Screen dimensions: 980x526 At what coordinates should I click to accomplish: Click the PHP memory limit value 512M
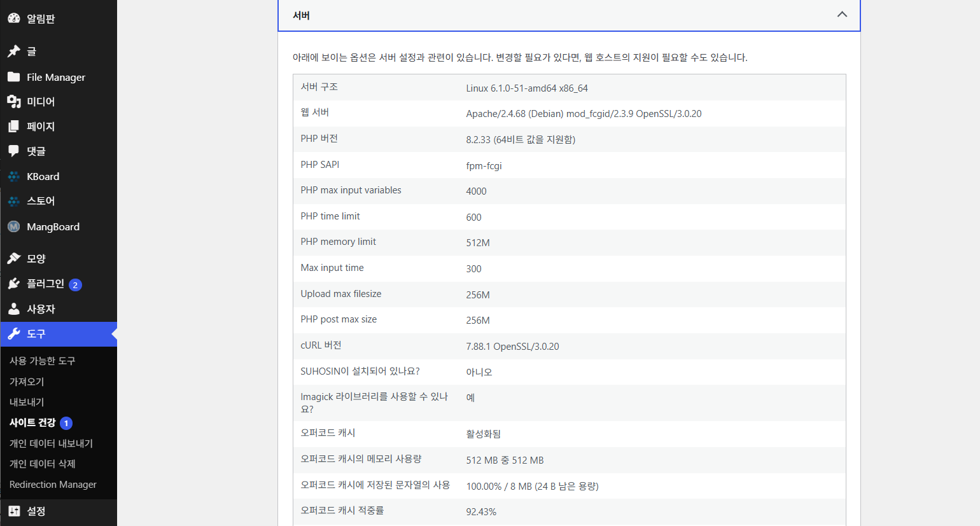(x=478, y=243)
